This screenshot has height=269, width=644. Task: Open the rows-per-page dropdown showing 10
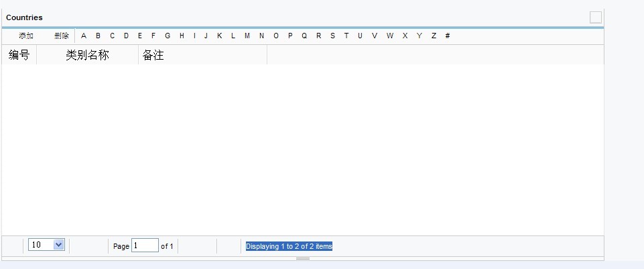[x=46, y=245]
